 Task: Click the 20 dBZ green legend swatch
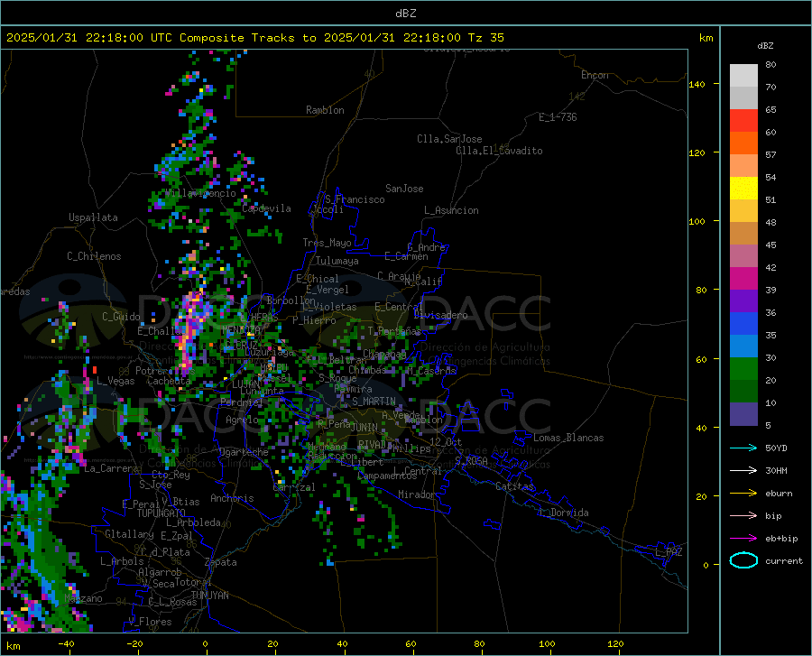click(743, 369)
